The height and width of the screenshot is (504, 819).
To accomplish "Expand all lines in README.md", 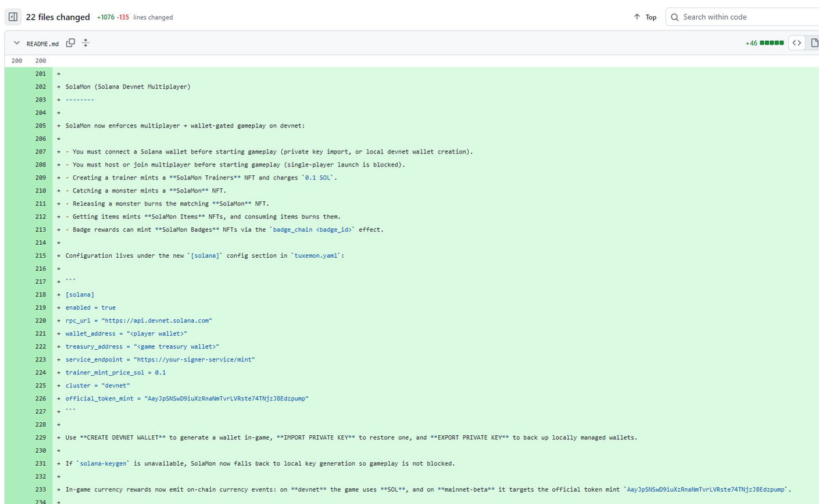I will [x=85, y=44].
